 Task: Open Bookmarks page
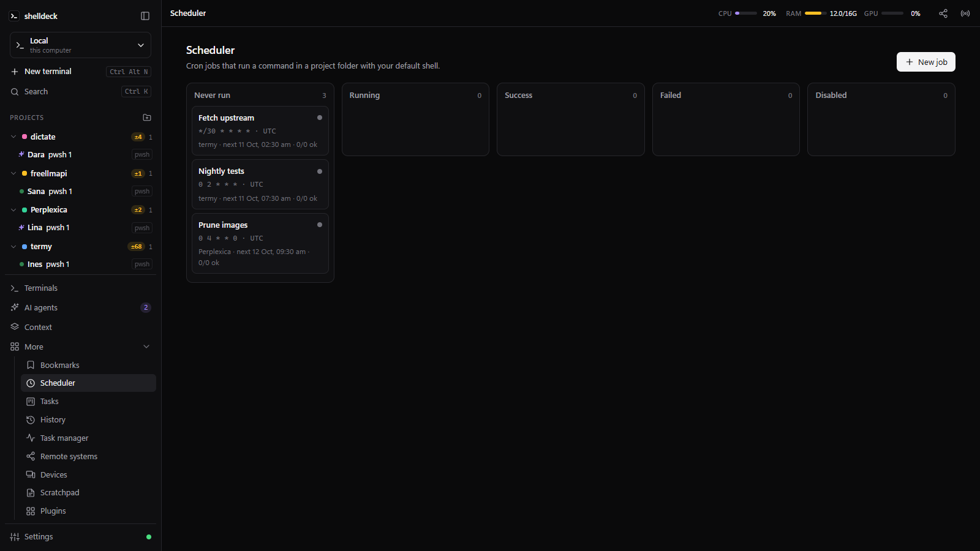click(x=88, y=365)
